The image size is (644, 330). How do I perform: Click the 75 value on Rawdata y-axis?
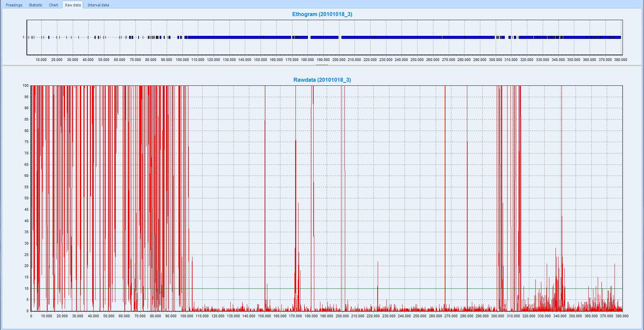coord(26,142)
